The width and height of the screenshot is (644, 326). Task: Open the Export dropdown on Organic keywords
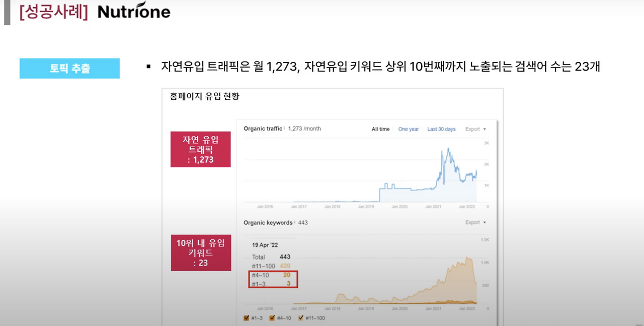click(475, 222)
